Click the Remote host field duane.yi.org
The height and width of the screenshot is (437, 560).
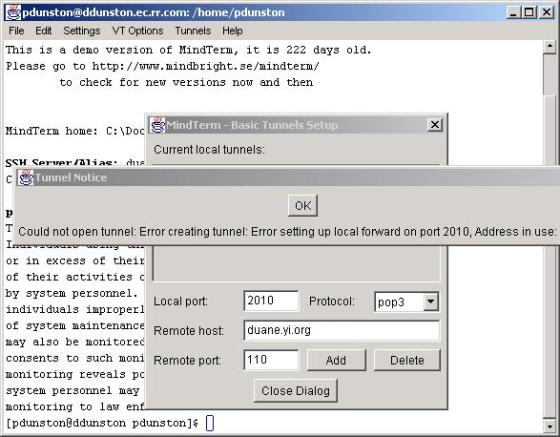[x=341, y=330]
